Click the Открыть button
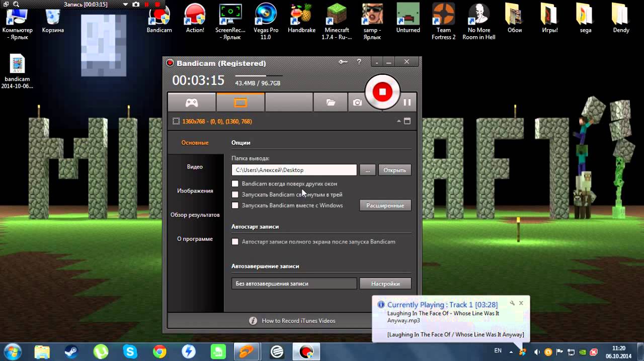This screenshot has height=361, width=644. pos(394,170)
